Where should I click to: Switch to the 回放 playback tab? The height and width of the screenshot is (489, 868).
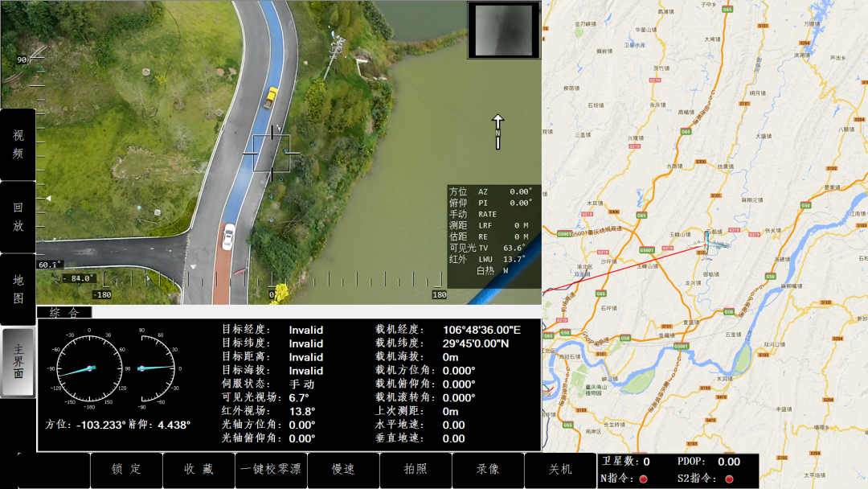tap(18, 217)
